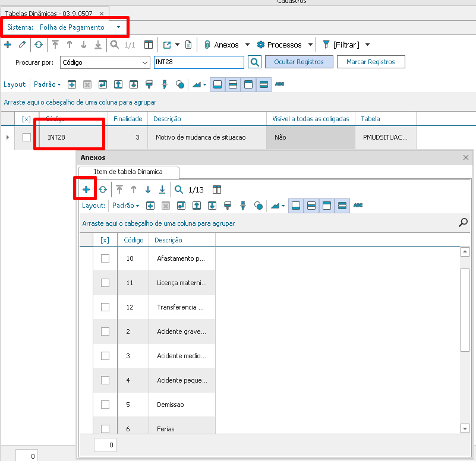Image resolution: width=476 pixels, height=461 pixels.
Task: Expand the Anexos dropdown arrow
Action: (x=247, y=45)
